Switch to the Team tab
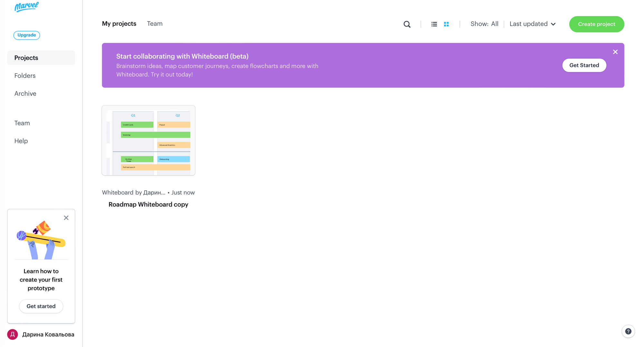644x347 pixels. tap(155, 23)
